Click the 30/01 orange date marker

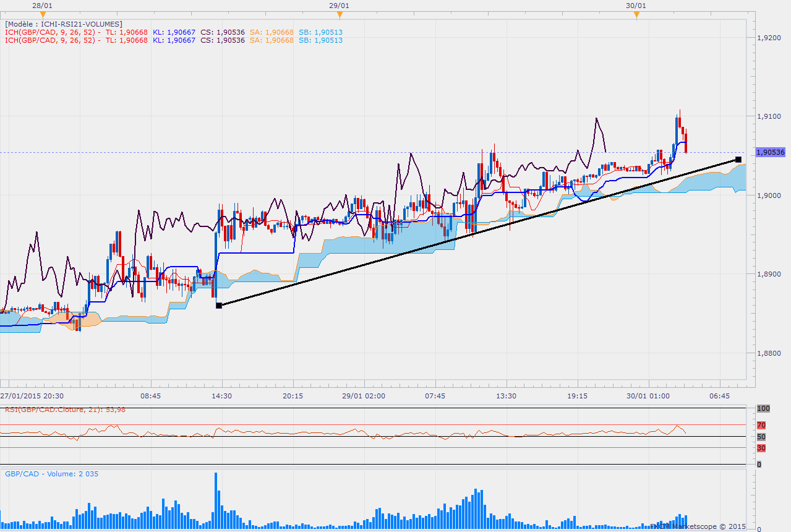(x=636, y=15)
